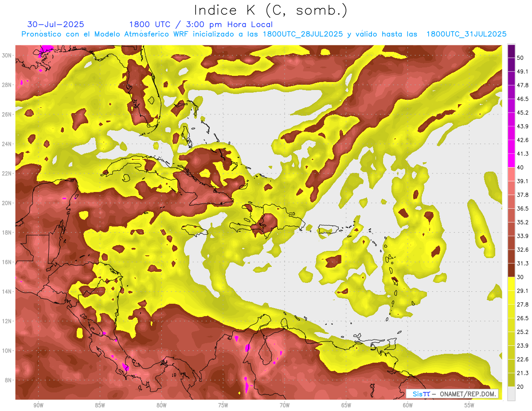Image resolution: width=532 pixels, height=411 pixels.
Task: Click the colorbar value "36.5"
Action: tap(523, 208)
